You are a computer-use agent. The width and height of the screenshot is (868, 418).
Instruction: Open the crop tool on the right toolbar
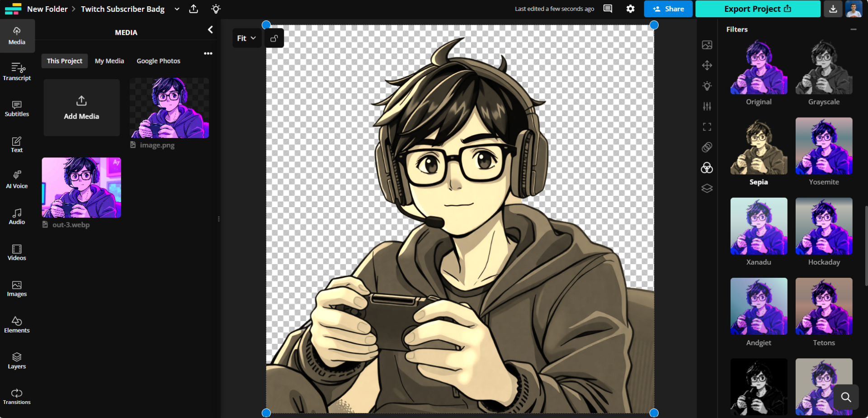point(707,127)
